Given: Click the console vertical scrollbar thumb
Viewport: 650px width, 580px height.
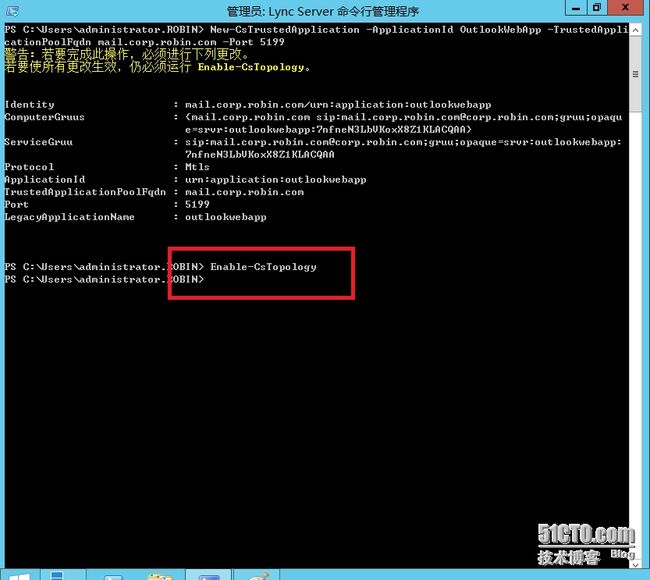Looking at the screenshot, I should click(x=635, y=74).
